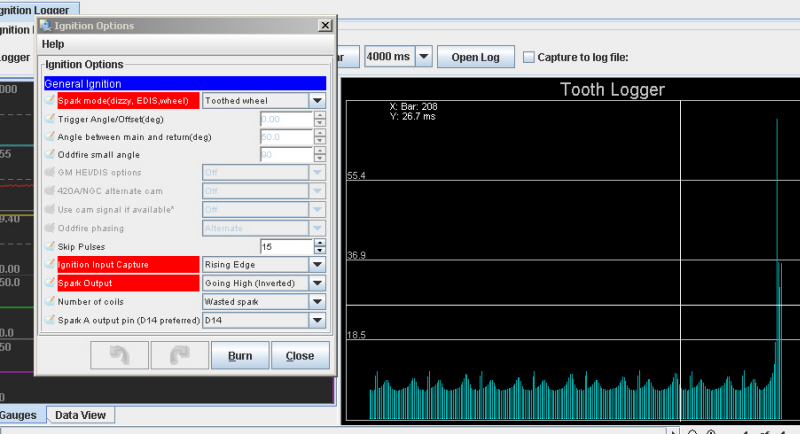Open the Spark mode dropdown

point(317,100)
